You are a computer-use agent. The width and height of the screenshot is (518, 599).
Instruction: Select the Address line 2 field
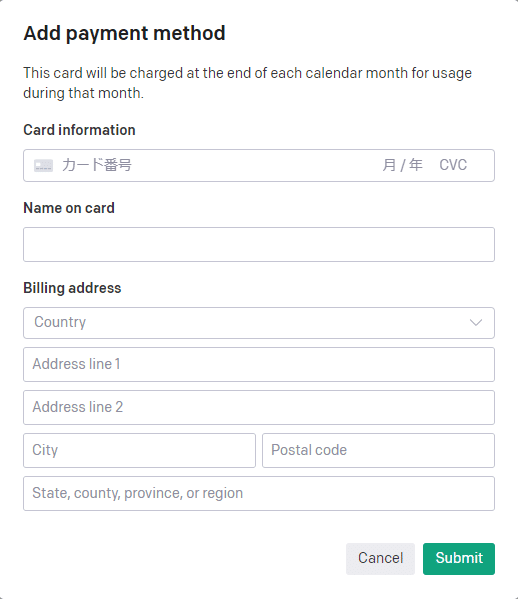(x=259, y=407)
